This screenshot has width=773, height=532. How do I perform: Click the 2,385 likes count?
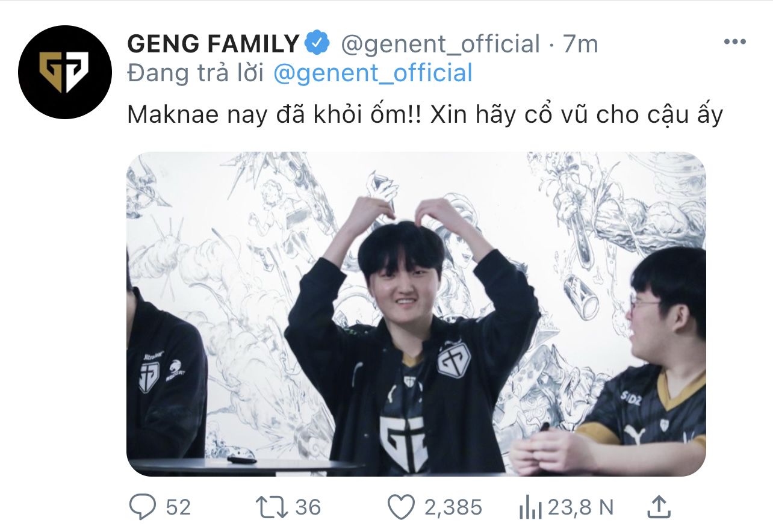click(453, 508)
